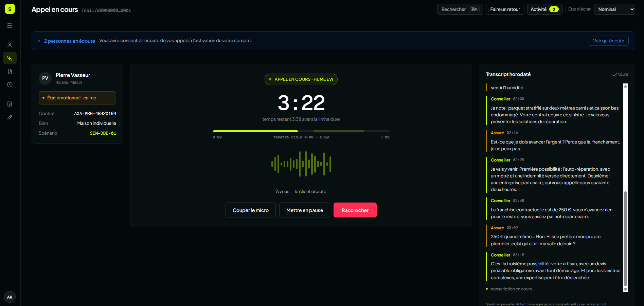Open the clock history icon in the sidebar
Screen dimensions: 644x306
tap(10, 84)
